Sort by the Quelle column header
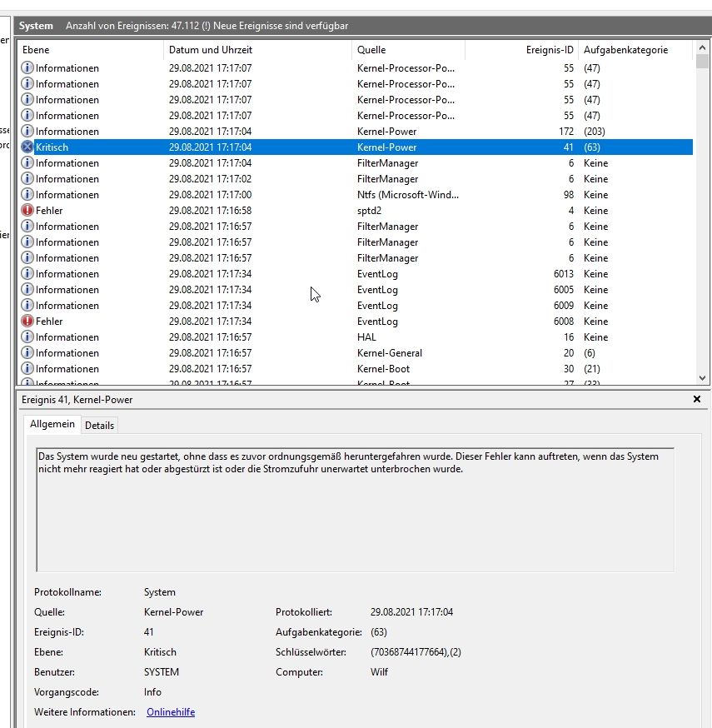This screenshot has height=728, width=712. [408, 50]
